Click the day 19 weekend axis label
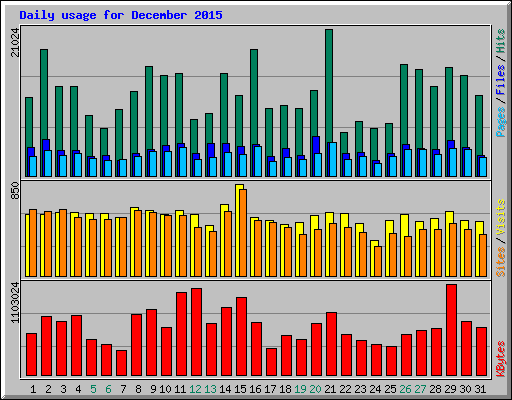 [x=300, y=389]
